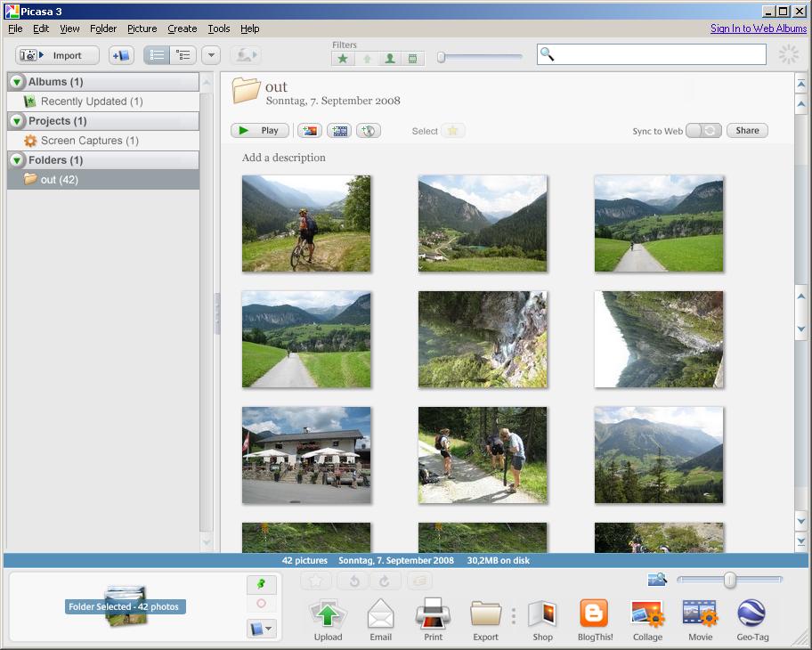Open the Email photos tool
This screenshot has width=812, height=650.
click(x=380, y=614)
